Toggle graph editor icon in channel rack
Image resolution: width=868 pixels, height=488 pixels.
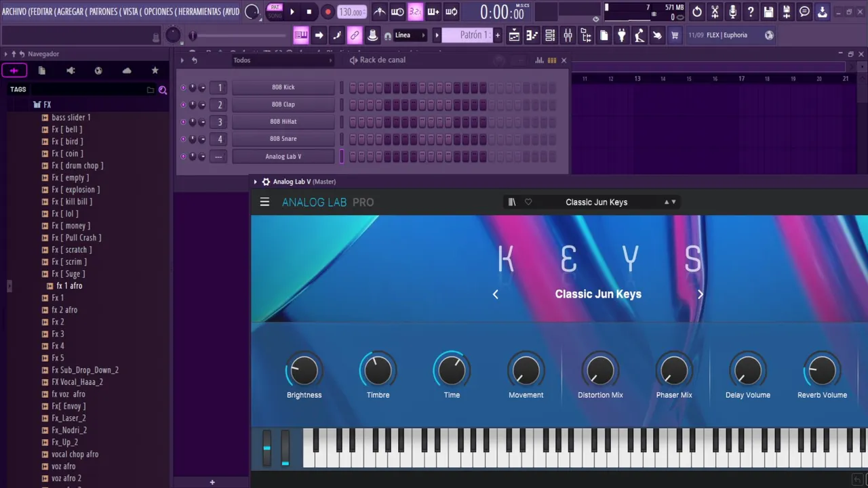click(x=540, y=60)
